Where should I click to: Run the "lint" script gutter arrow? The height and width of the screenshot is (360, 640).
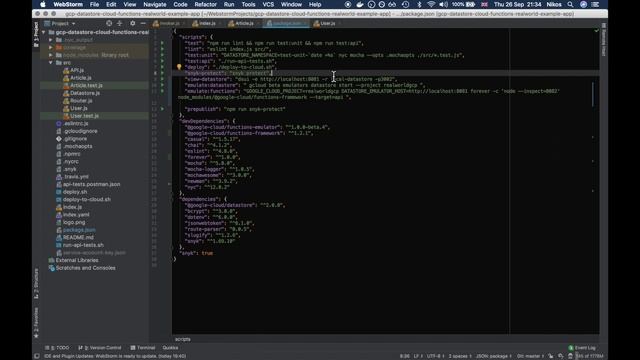pyautogui.click(x=162, y=49)
